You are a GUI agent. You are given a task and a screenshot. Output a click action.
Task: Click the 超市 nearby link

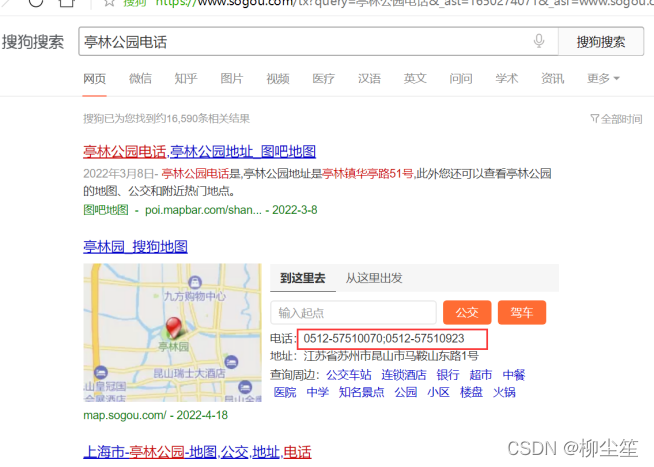coord(481,375)
